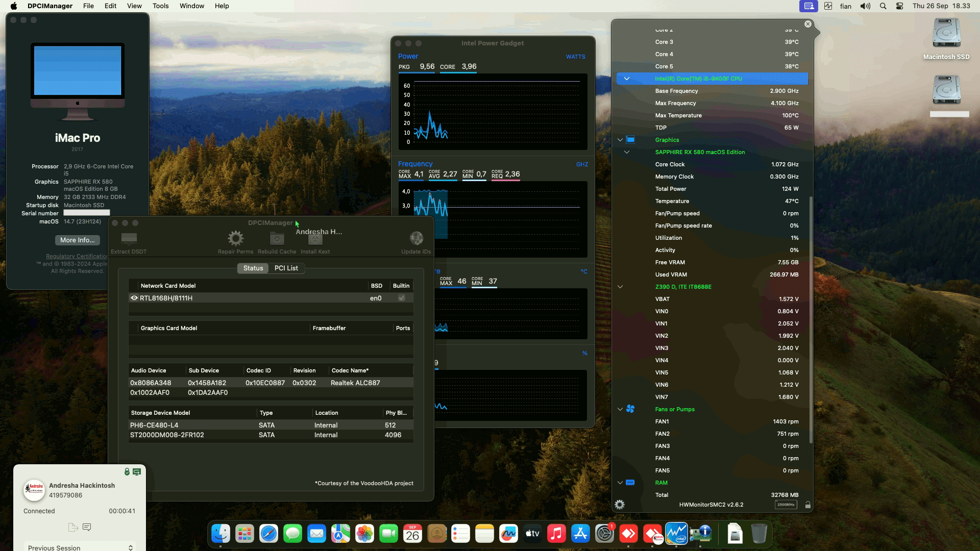The image size is (980, 551).
Task: Click the Graphics section monitor icon
Action: click(630, 140)
